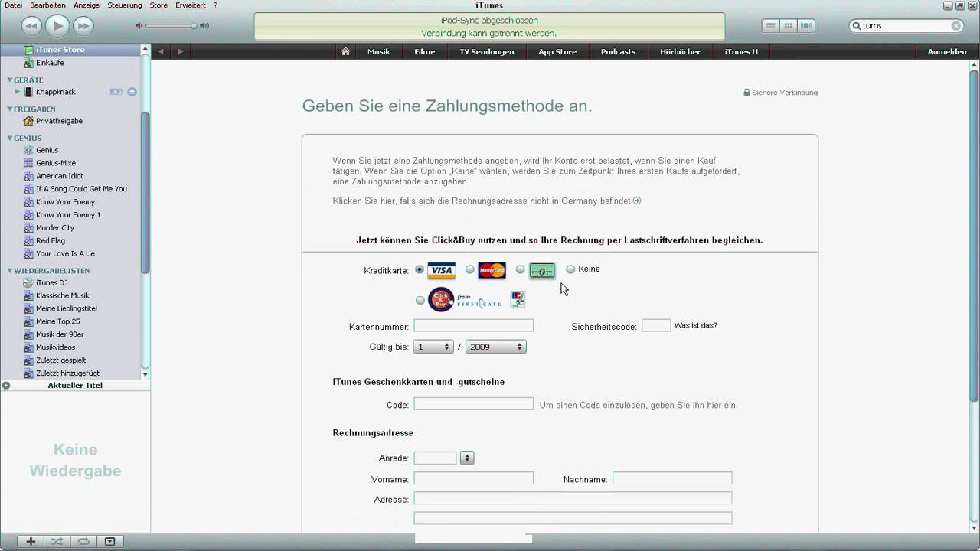The image size is (980, 551).
Task: Click the green American Express card logo
Action: [x=542, y=270]
